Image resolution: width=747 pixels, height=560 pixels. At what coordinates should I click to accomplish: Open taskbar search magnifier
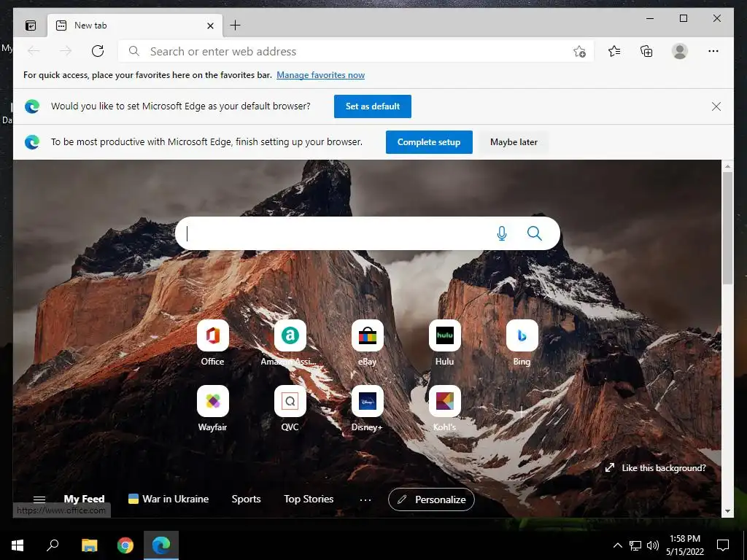(x=53, y=545)
